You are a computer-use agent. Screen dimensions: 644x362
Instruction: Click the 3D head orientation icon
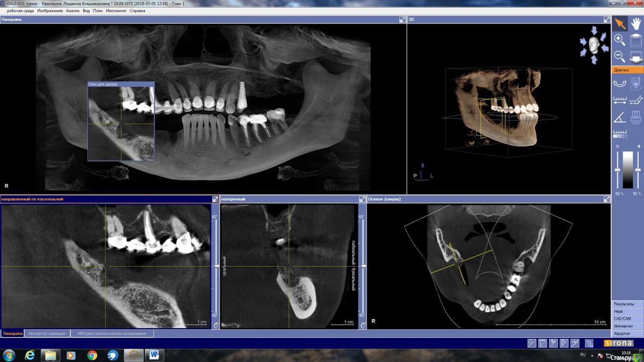[x=593, y=45]
